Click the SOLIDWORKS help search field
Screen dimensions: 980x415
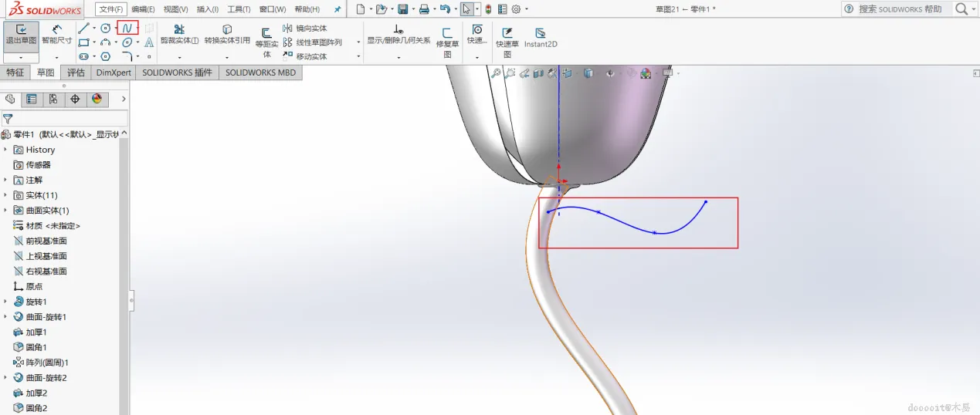click(x=900, y=9)
